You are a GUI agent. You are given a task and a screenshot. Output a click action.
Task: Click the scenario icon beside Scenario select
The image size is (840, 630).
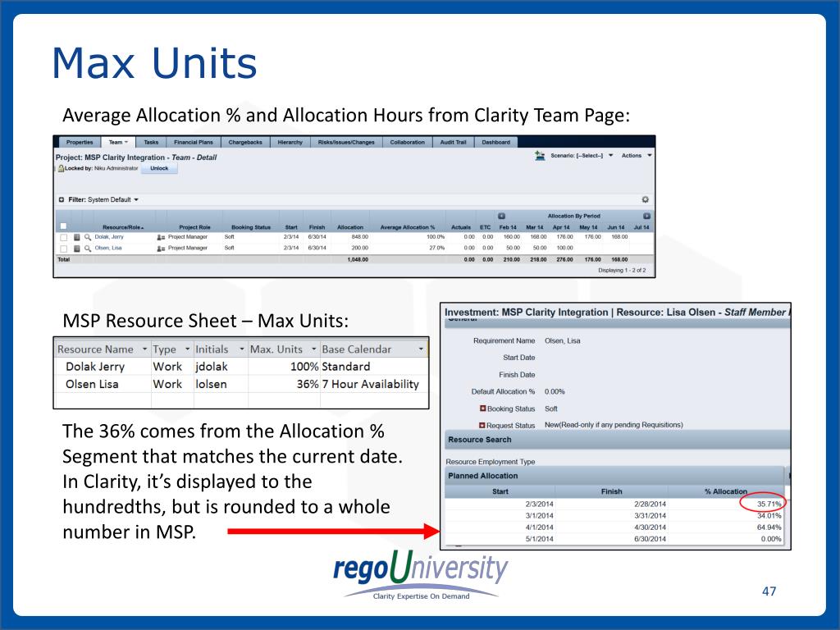pyautogui.click(x=540, y=155)
